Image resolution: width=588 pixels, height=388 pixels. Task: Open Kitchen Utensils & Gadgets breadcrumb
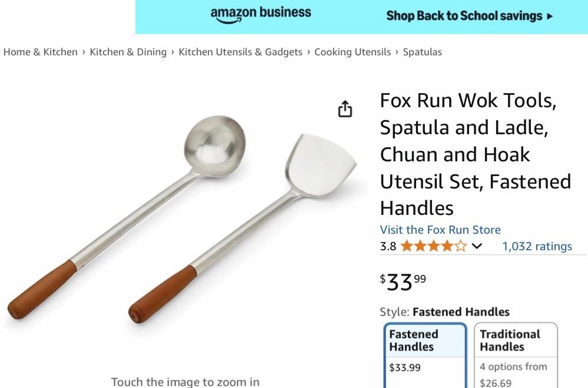(x=240, y=52)
